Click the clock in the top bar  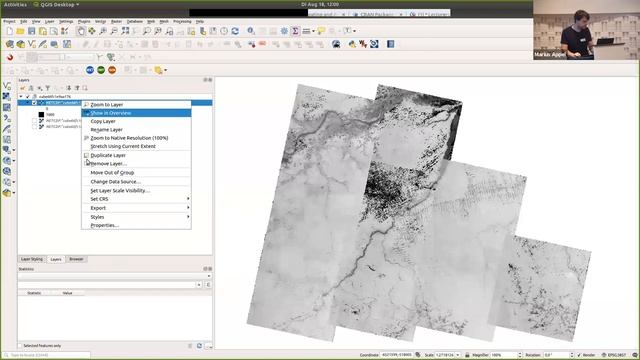320,4
